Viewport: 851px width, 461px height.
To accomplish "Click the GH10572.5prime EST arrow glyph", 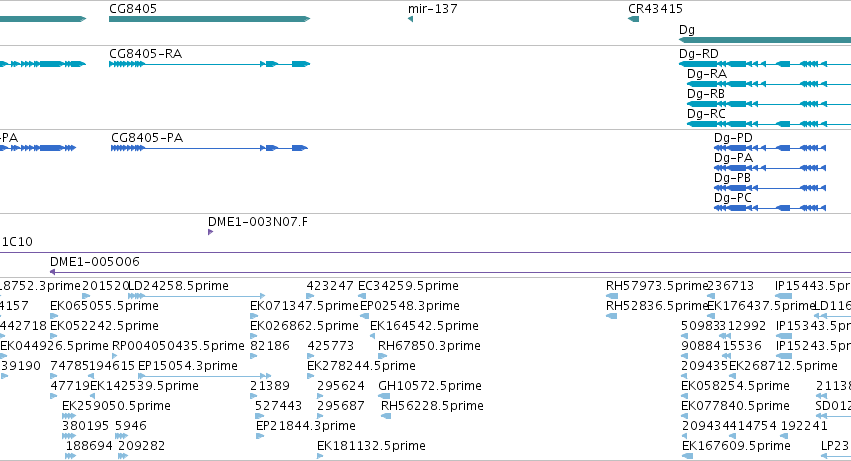I will pyautogui.click(x=384, y=396).
